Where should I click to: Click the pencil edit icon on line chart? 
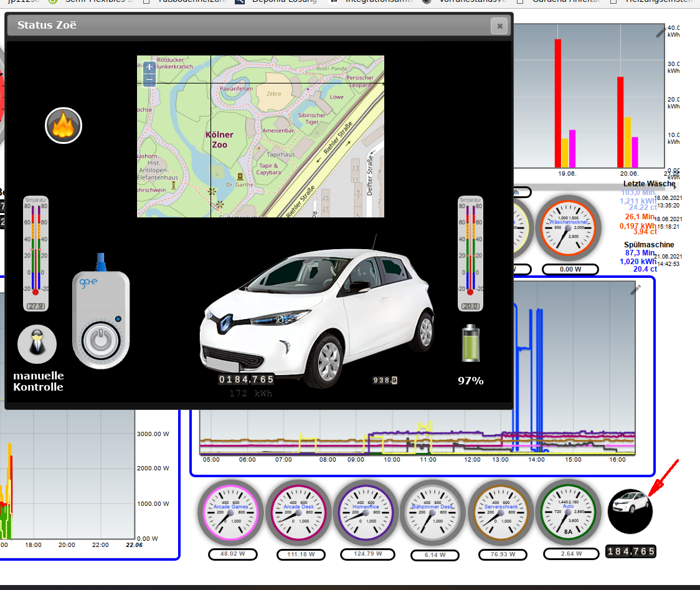635,289
